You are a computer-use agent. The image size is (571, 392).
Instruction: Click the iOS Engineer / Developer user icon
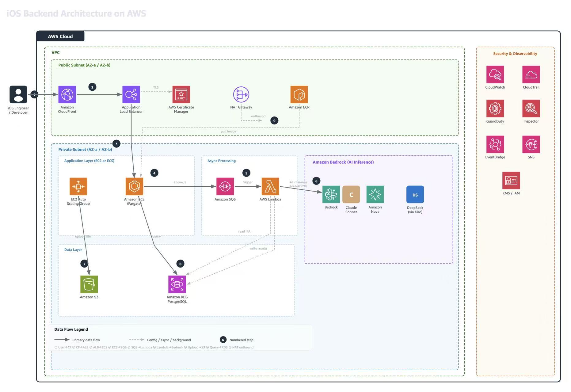(x=18, y=94)
